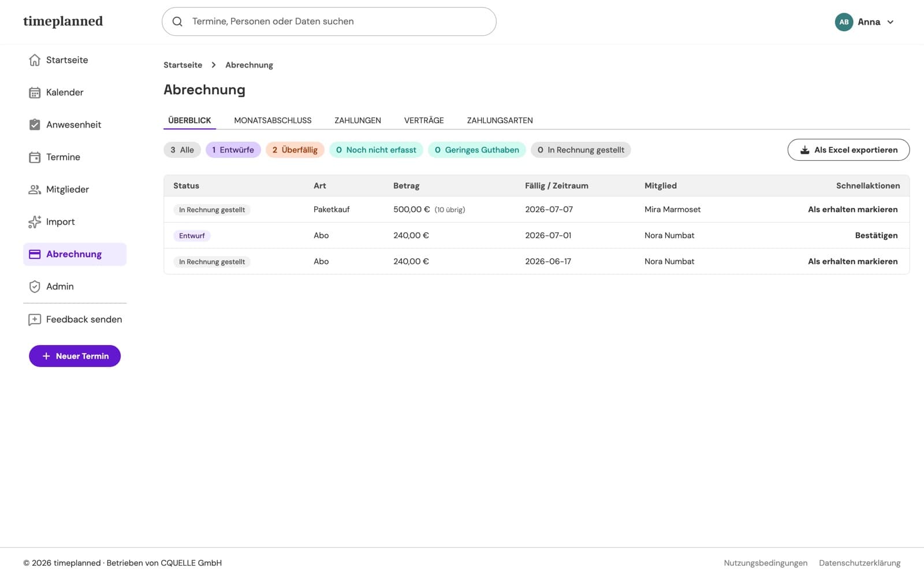Filter by In Rechnung gestellt chip

581,150
